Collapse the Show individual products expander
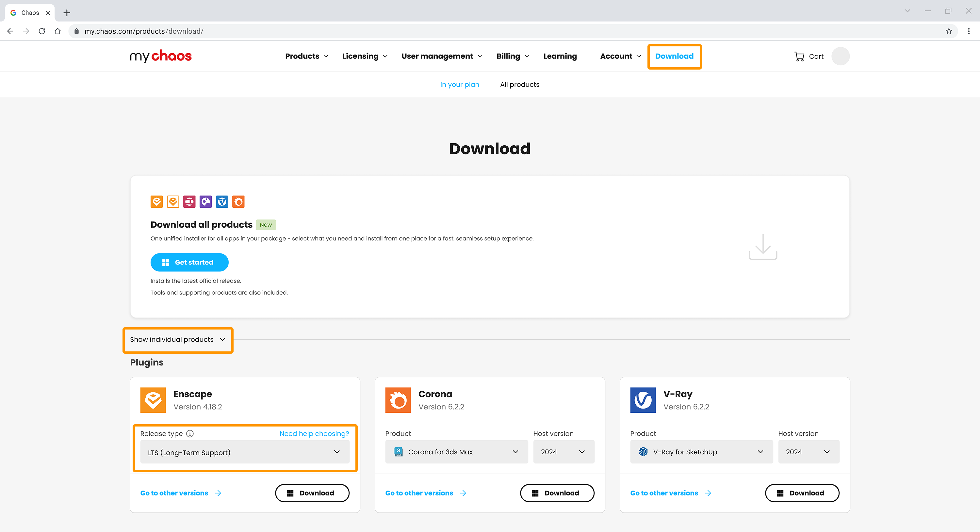980x532 pixels. 178,340
